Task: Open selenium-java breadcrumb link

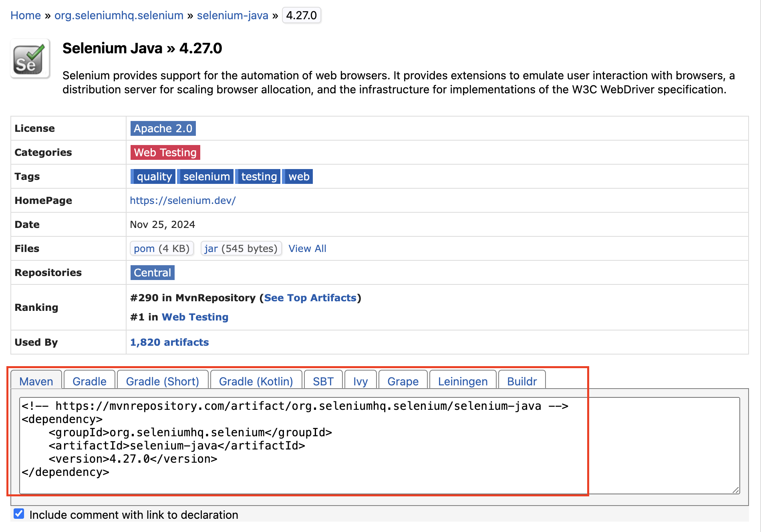Action: coord(233,15)
